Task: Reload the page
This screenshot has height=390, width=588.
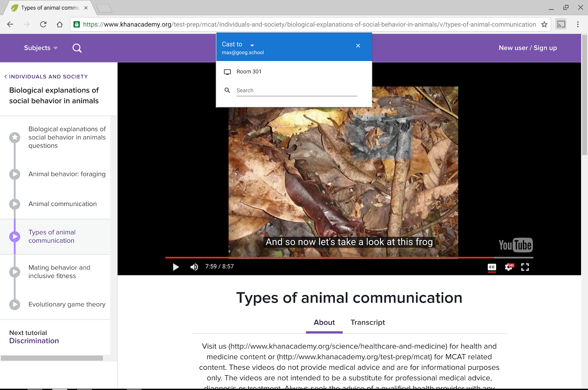Action: point(43,25)
